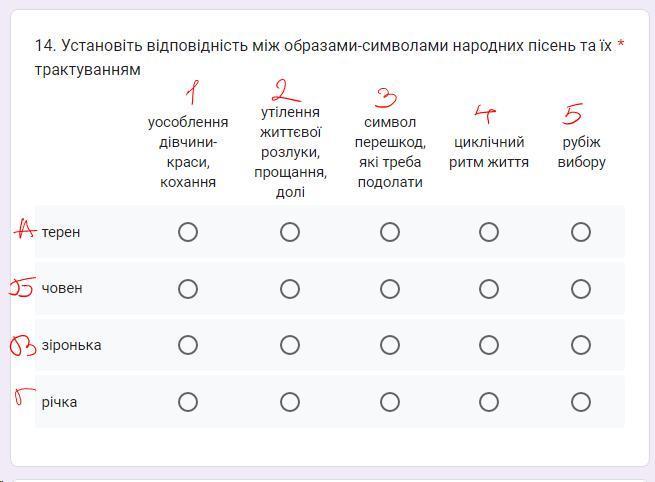Select човен radio for уособлення дівчини-краси

[x=188, y=289]
